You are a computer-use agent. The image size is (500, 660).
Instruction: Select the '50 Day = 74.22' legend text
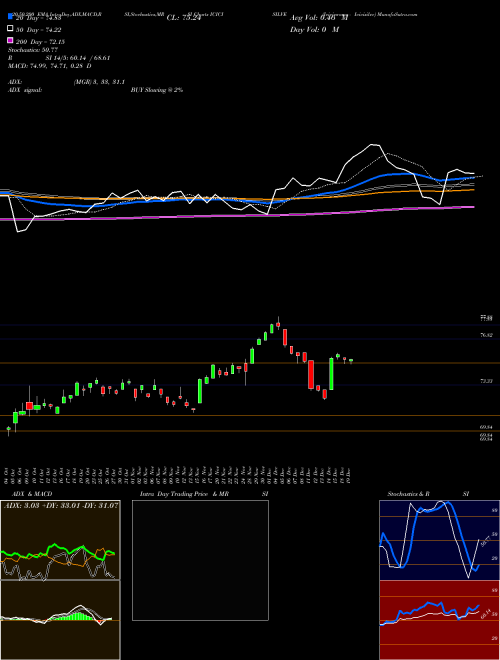(39, 30)
